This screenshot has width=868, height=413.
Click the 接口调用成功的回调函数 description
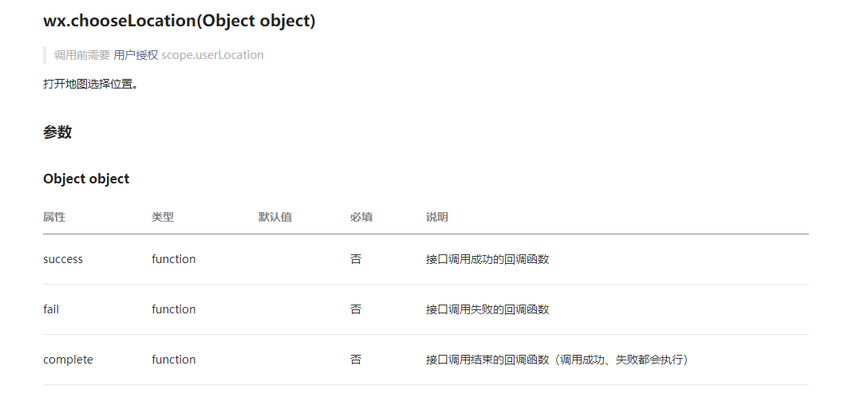[487, 259]
